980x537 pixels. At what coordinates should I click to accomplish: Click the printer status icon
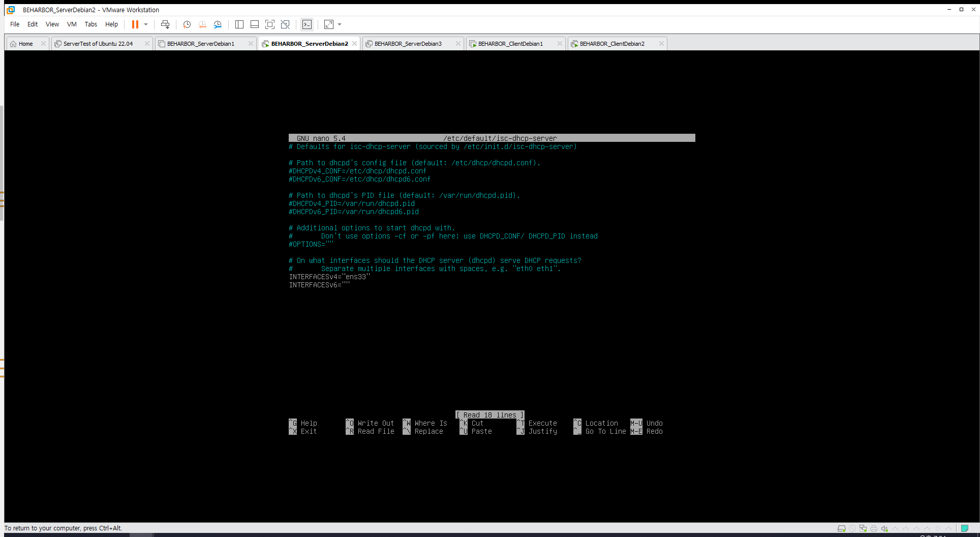(874, 528)
